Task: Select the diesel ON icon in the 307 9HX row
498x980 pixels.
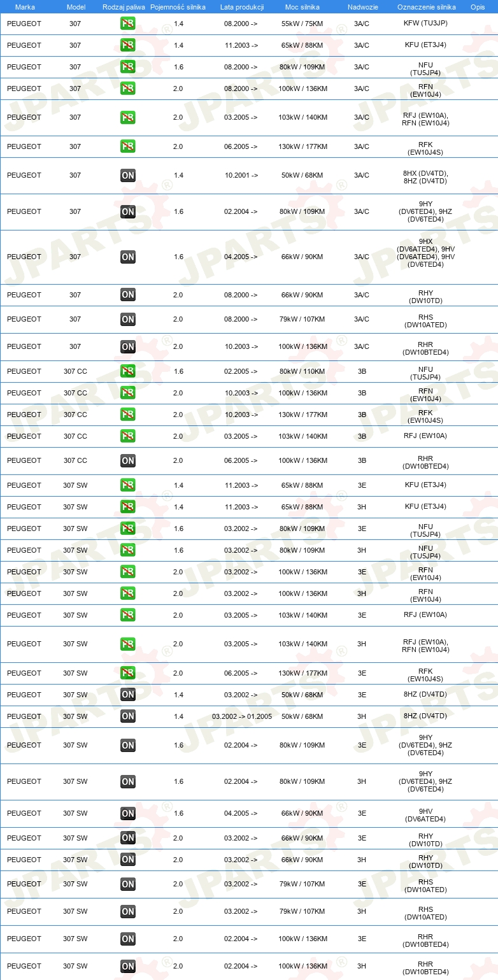Action: pyautogui.click(x=128, y=257)
